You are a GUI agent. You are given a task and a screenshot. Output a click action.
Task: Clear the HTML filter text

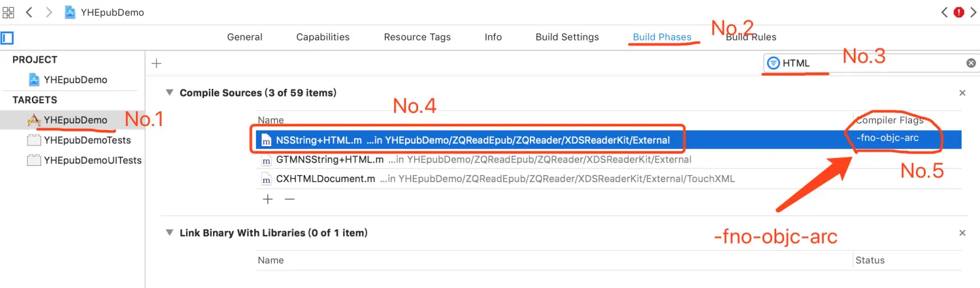[971, 63]
